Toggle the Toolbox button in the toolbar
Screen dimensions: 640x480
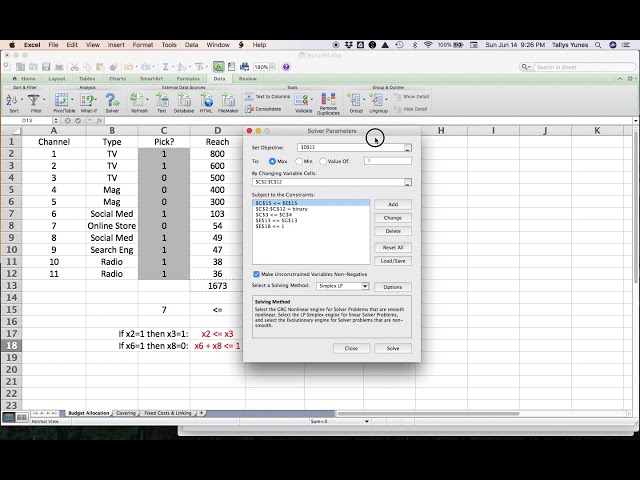[218, 67]
